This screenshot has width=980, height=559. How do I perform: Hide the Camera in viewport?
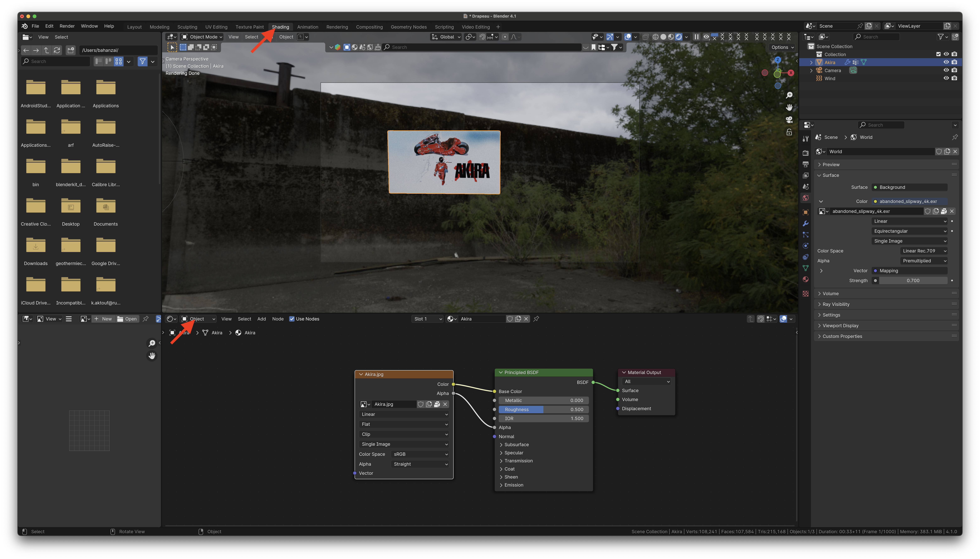point(946,70)
